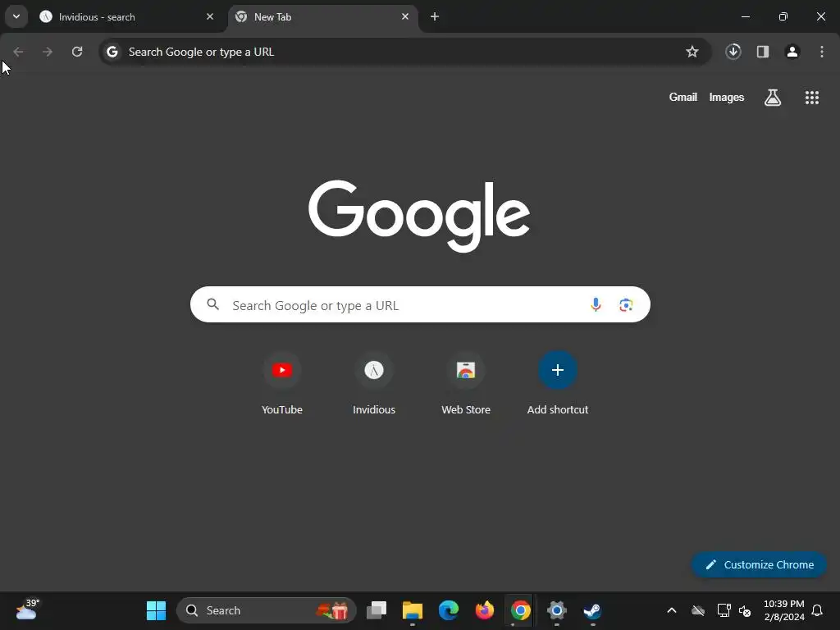840x630 pixels.
Task: Open the YouTube shortcut
Action: pos(282,382)
